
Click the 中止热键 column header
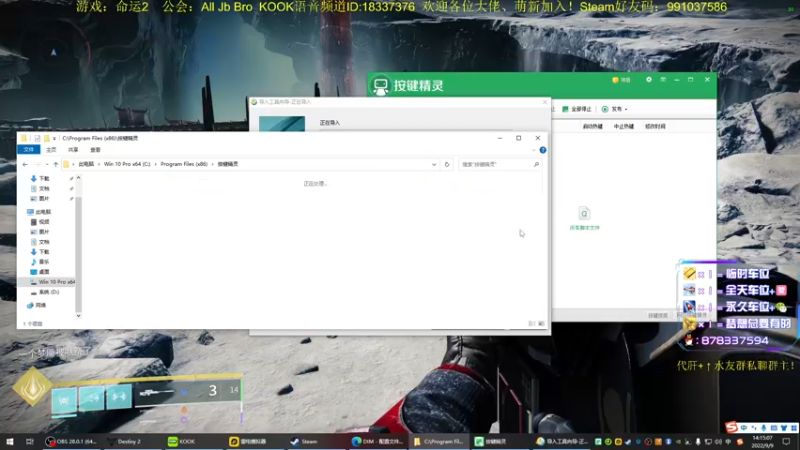coord(623,127)
